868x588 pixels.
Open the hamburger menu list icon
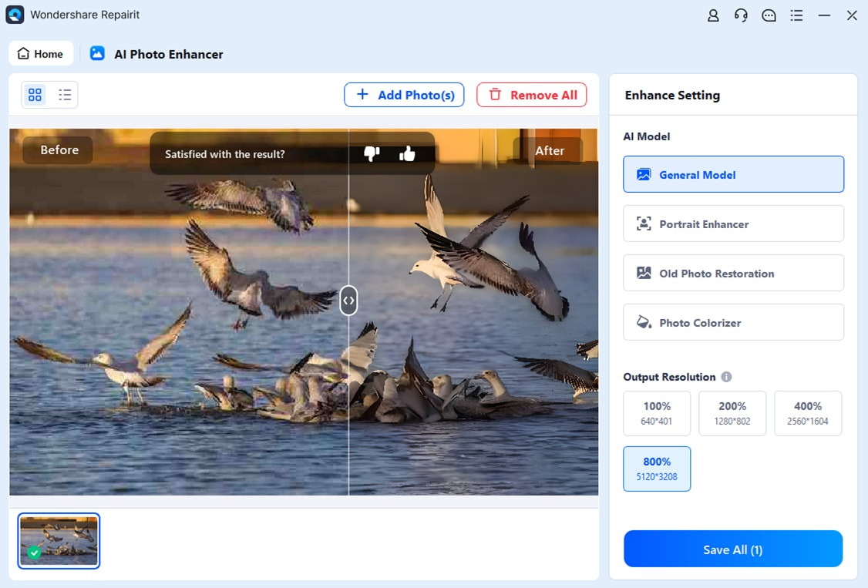796,15
